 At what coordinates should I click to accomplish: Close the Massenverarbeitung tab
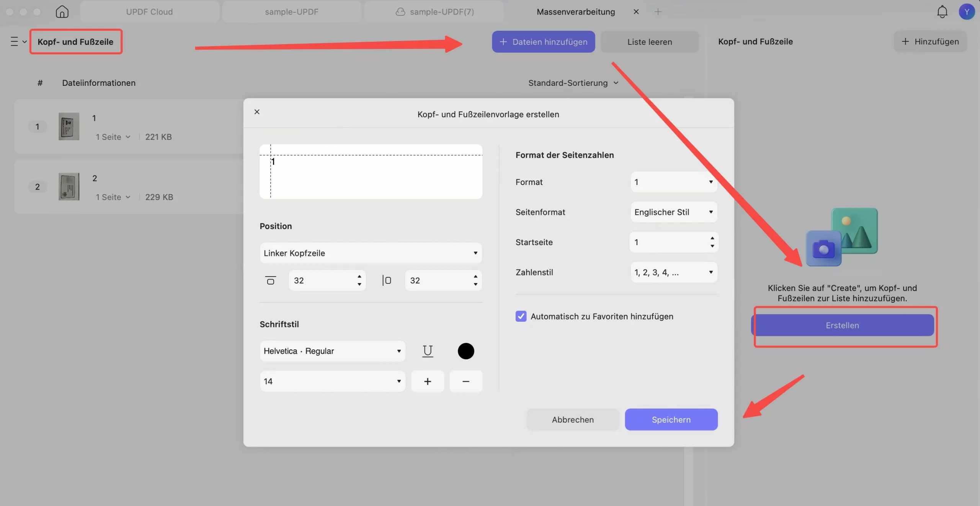(636, 11)
